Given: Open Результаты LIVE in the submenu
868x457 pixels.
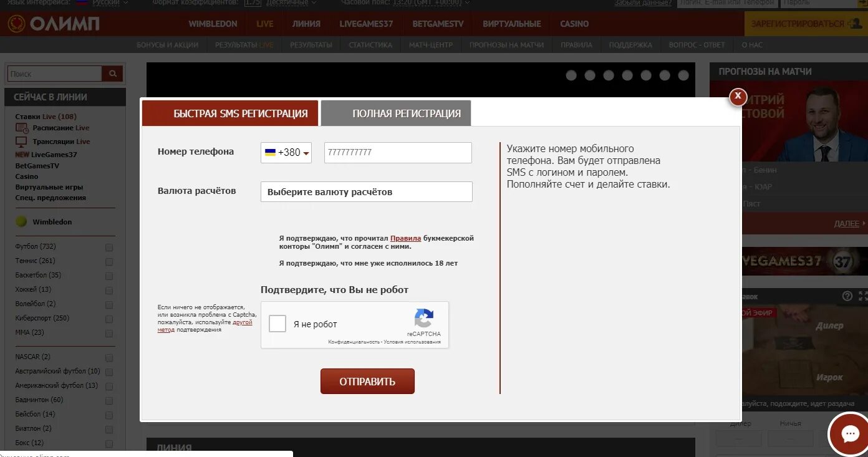Looking at the screenshot, I should [x=244, y=45].
